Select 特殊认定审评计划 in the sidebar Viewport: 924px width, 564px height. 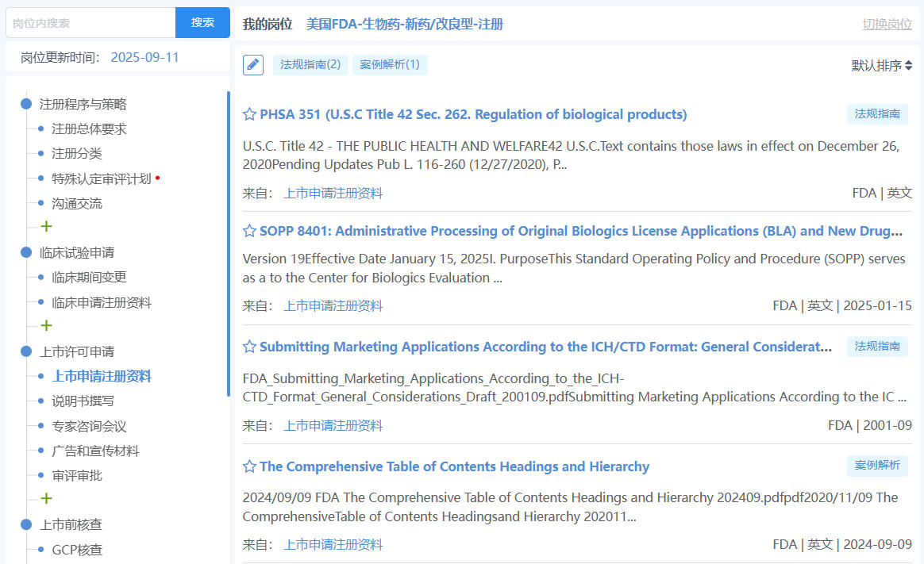(x=101, y=178)
